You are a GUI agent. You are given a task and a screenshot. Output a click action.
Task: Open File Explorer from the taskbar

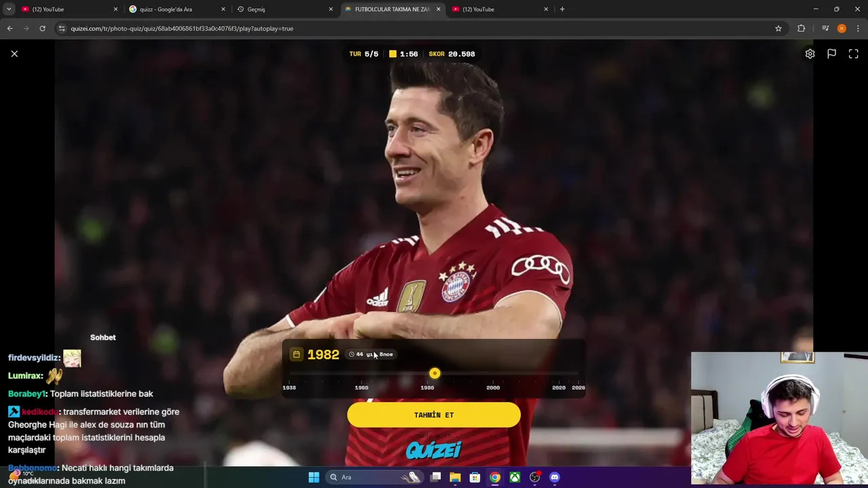(x=455, y=477)
